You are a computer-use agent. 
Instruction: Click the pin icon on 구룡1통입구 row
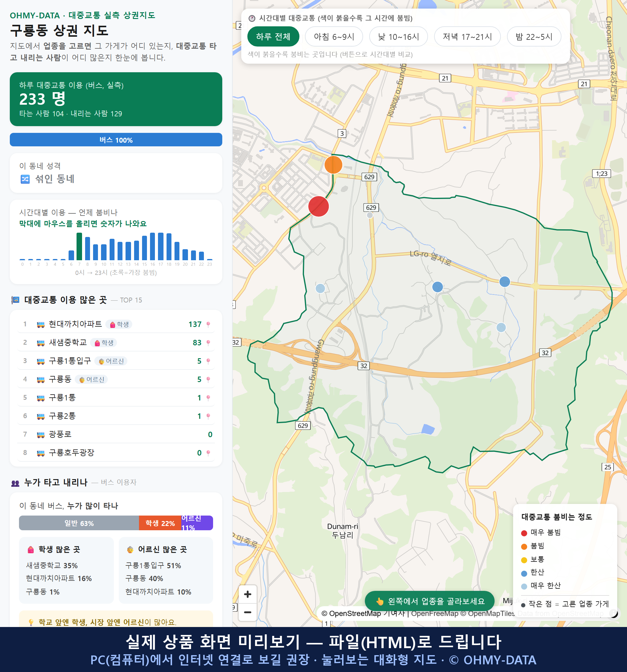[208, 361]
